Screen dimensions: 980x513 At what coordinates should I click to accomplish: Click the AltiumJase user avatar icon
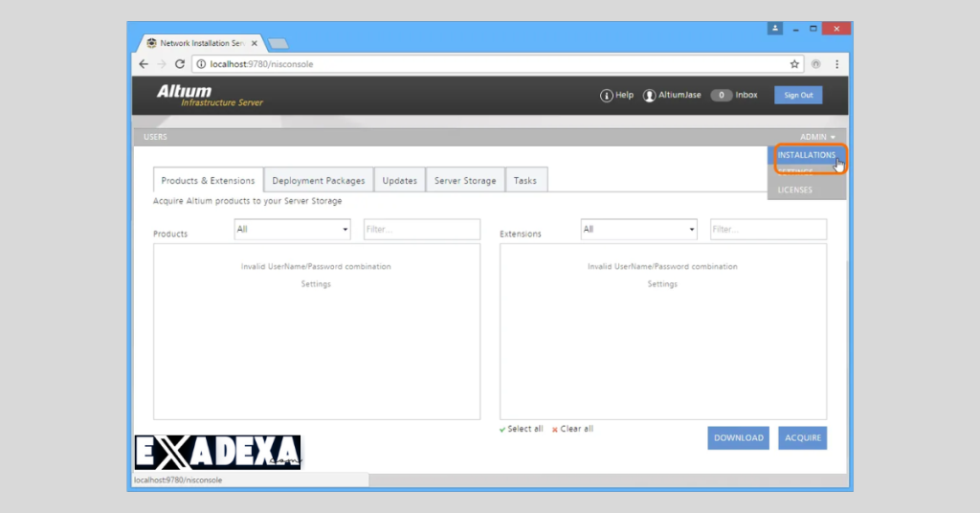[x=650, y=96]
